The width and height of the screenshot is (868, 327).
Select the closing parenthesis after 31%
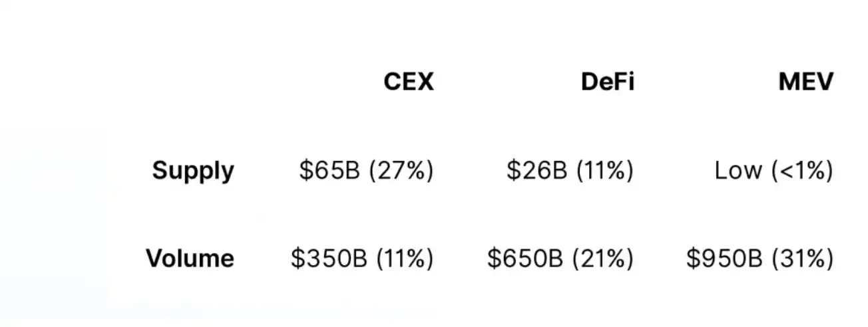point(829,258)
